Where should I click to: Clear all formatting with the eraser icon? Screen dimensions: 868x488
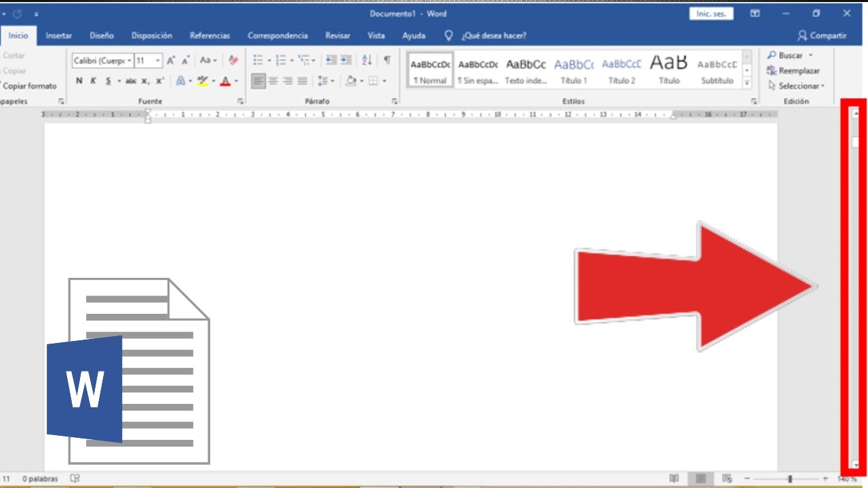(233, 60)
